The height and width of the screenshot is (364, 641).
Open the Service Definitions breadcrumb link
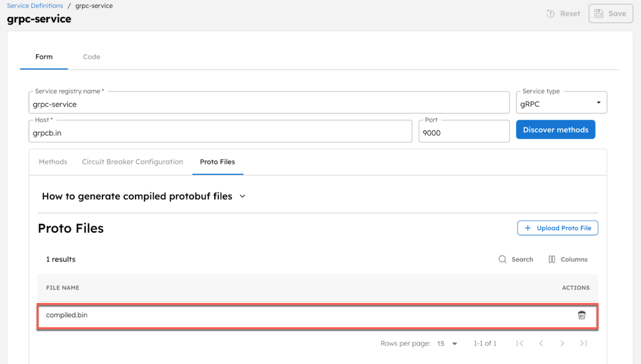35,5
